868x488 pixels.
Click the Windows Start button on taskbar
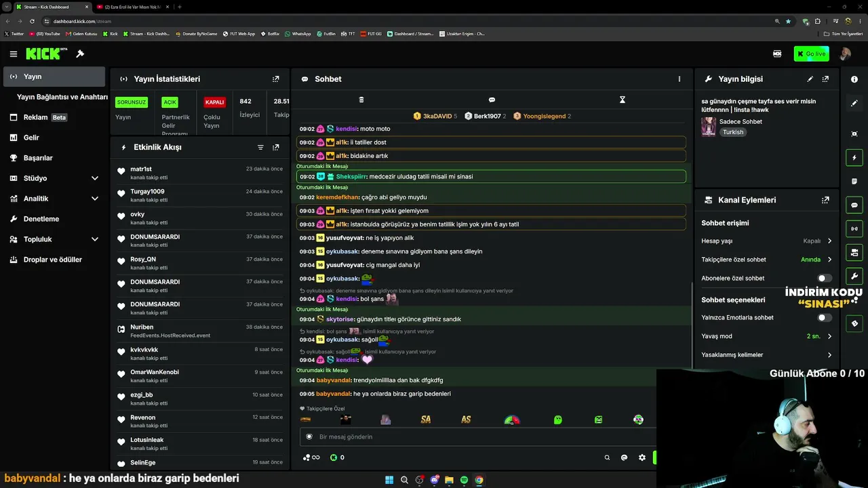[x=389, y=480]
